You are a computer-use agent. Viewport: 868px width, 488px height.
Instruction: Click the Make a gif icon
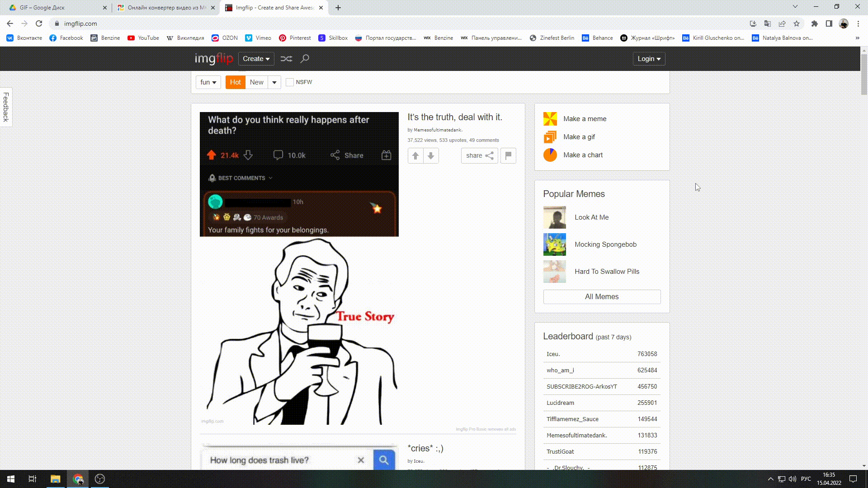[550, 137]
